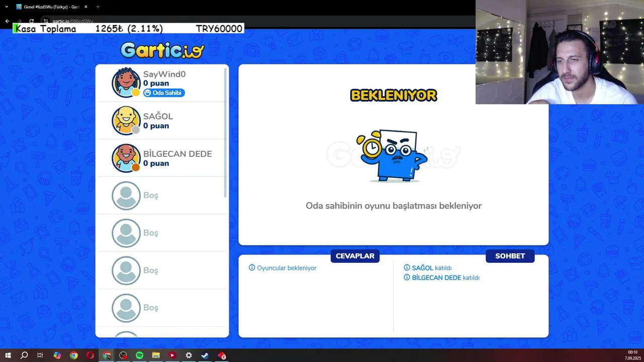
Task: Click the info icon beside SAĞOL katıldı
Action: 407,267
